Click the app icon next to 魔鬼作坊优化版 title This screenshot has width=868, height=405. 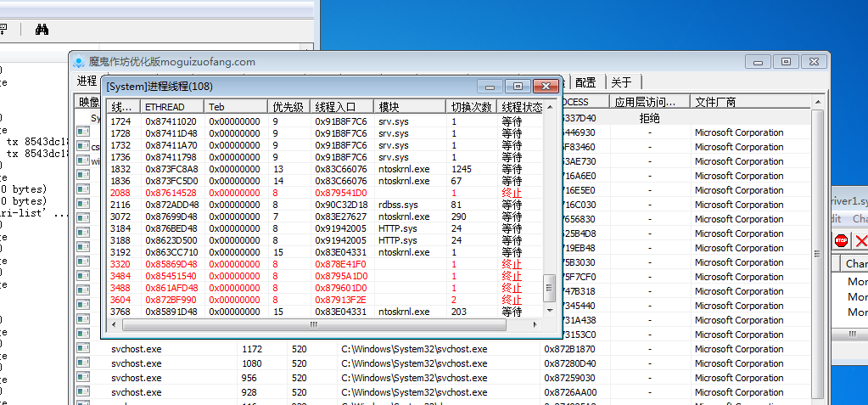(79, 62)
